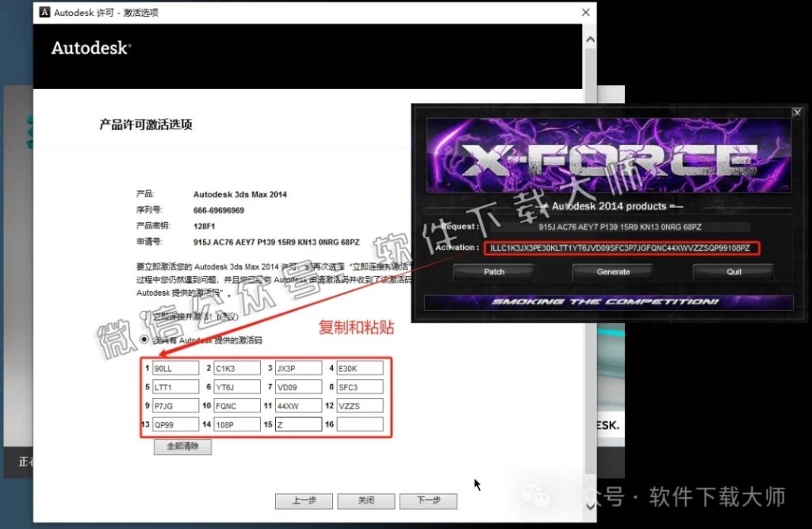The image size is (812, 529).
Task: Click the Activation code field in the keygen
Action: (x=622, y=247)
